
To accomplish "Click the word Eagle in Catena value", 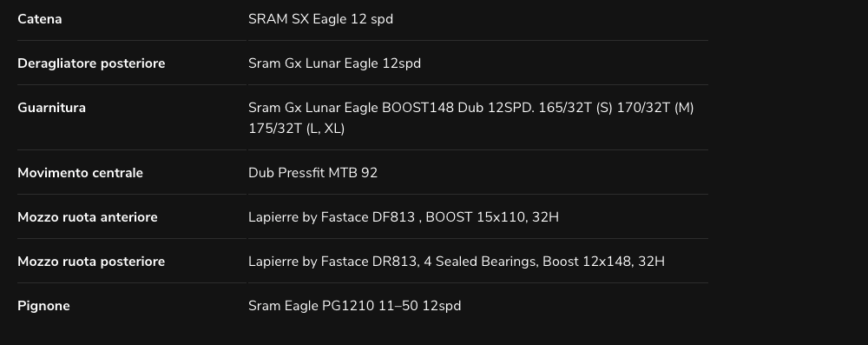I will click(330, 19).
